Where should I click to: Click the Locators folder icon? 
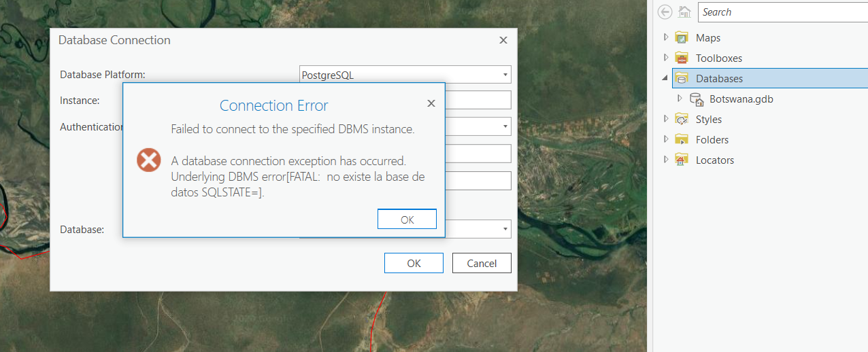click(682, 160)
